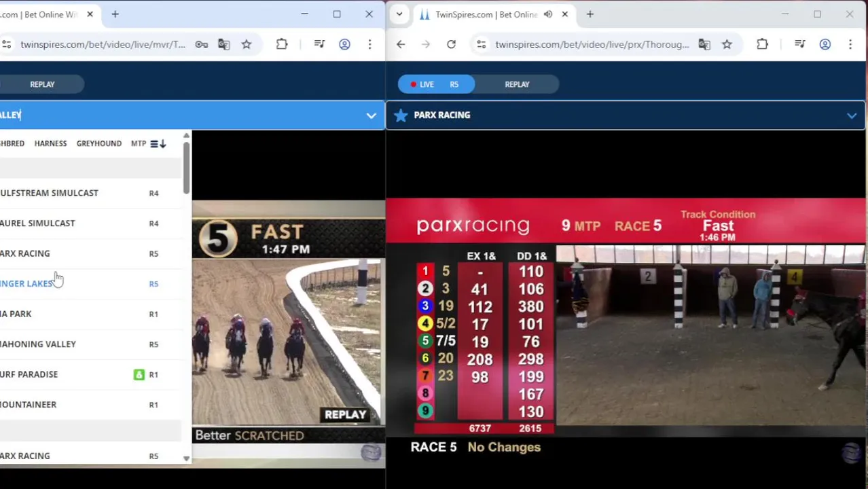The image size is (868, 489).
Task: Open a new tab in right browser window
Action: 590,14
